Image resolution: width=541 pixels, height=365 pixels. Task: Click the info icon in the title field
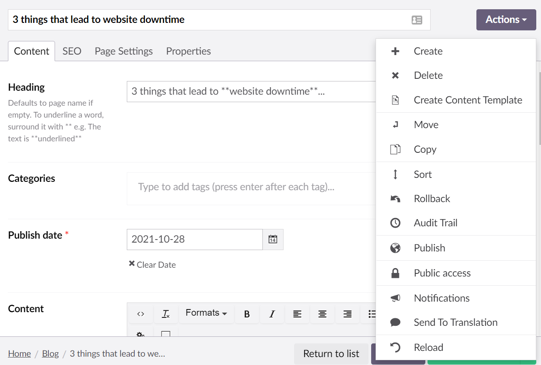417,20
